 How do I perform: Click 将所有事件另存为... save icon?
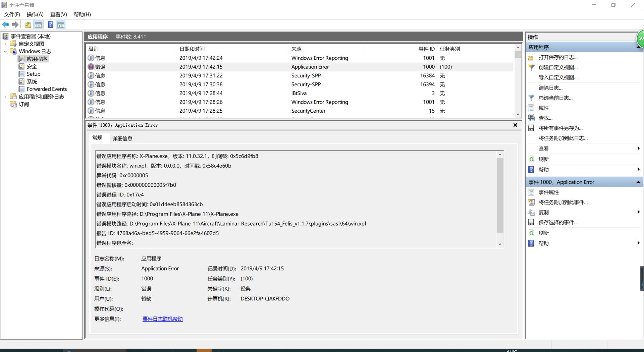tap(531, 128)
